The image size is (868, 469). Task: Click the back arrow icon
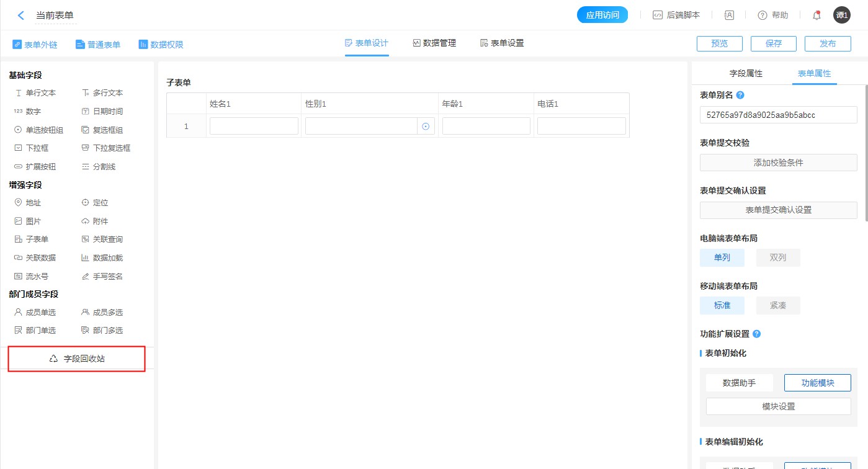21,16
